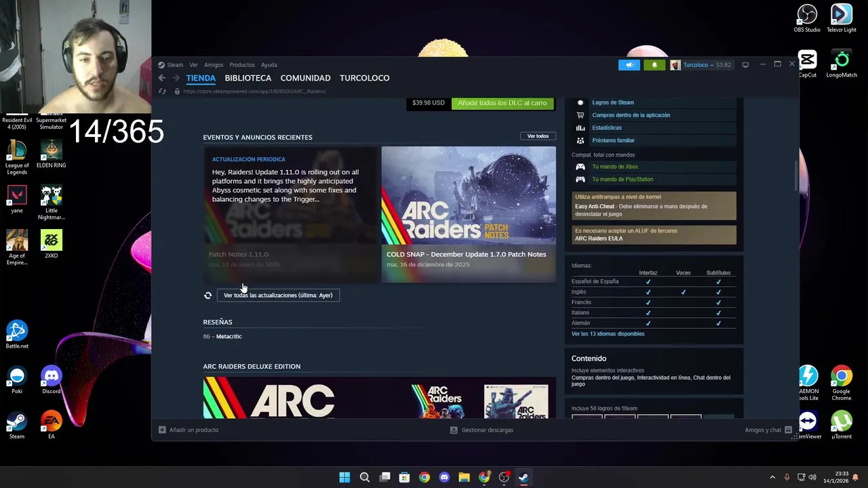Click Ver todas las actualizaciones button
Screen dimensions: 868x488
point(278,296)
